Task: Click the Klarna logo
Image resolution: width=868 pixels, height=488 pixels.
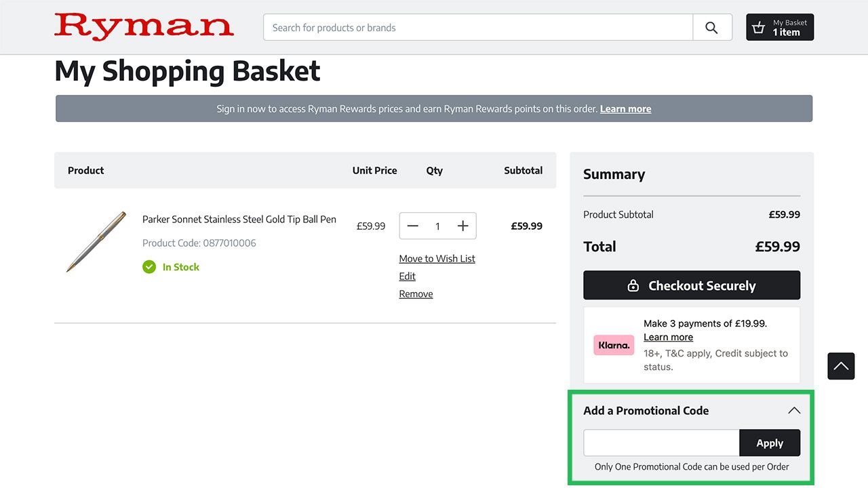Action: point(614,345)
